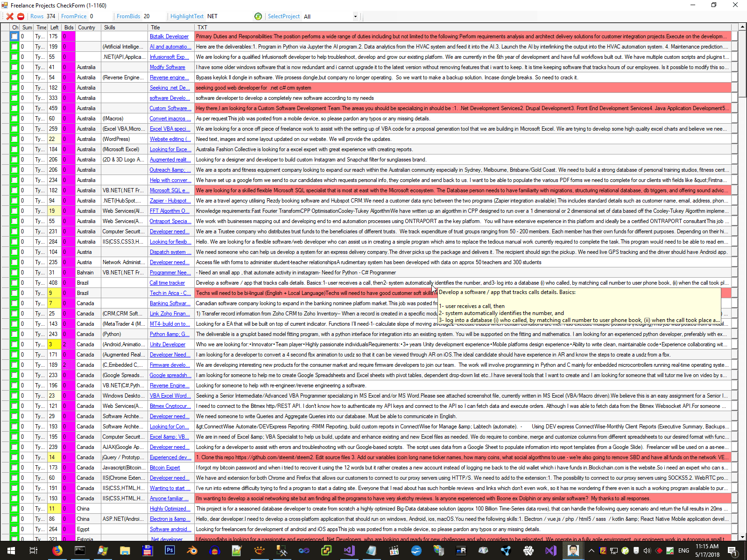The width and height of the screenshot is (747, 560).
Task: Open the Bitcoin Expert link
Action: coord(164,468)
